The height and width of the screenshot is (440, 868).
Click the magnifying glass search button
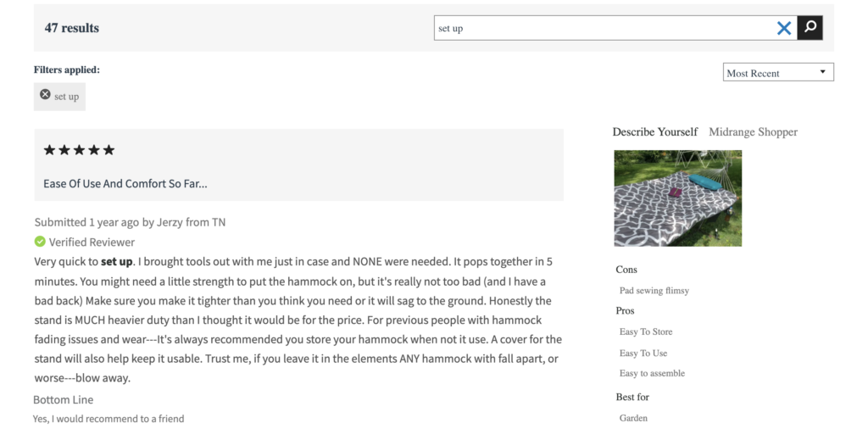(x=810, y=28)
